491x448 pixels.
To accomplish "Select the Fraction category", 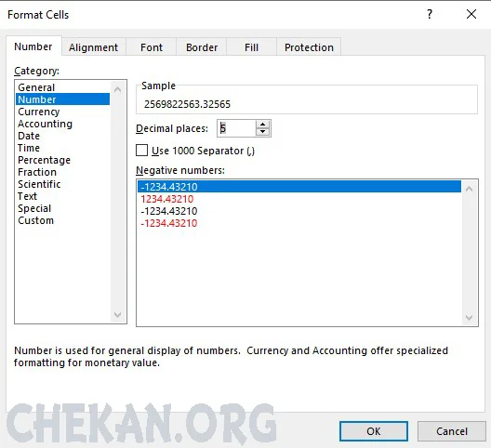I will tap(62, 172).
